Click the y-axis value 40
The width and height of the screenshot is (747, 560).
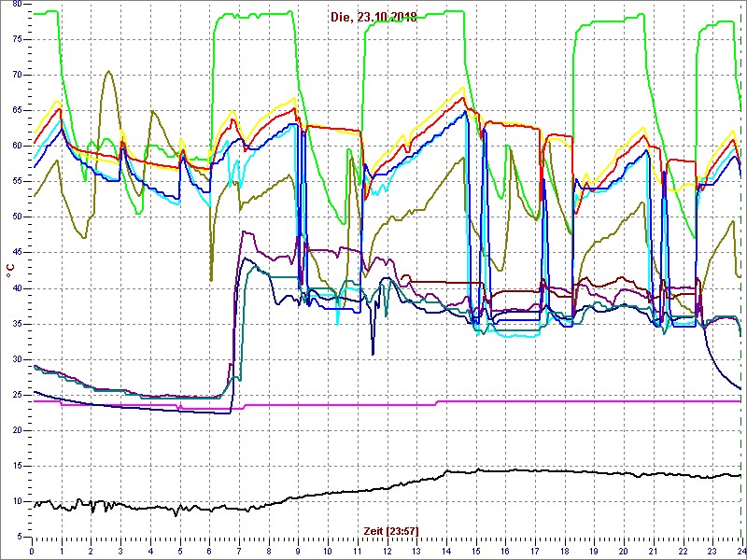[17, 288]
